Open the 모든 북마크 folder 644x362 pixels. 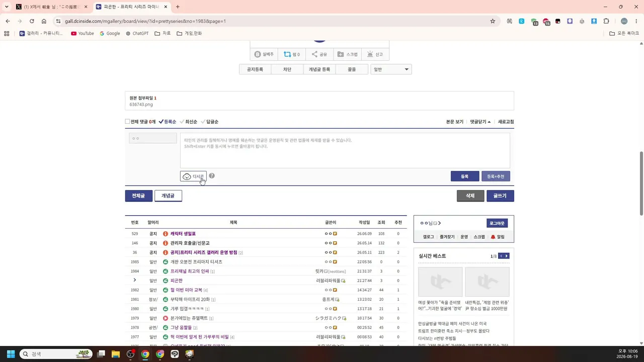point(624,33)
